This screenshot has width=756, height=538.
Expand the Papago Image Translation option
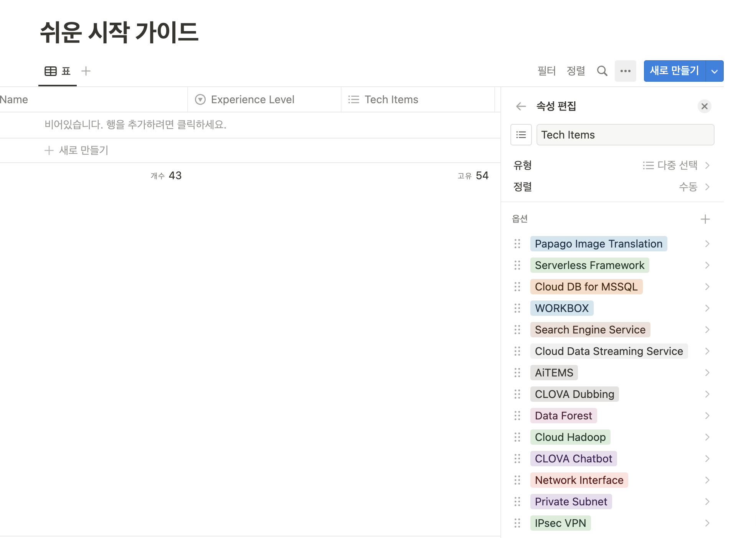pyautogui.click(x=707, y=244)
